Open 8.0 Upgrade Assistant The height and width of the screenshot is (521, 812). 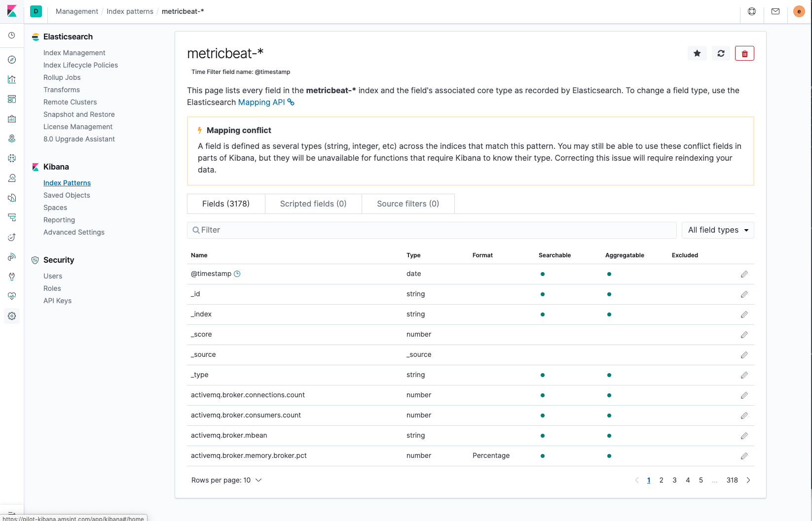pos(79,139)
